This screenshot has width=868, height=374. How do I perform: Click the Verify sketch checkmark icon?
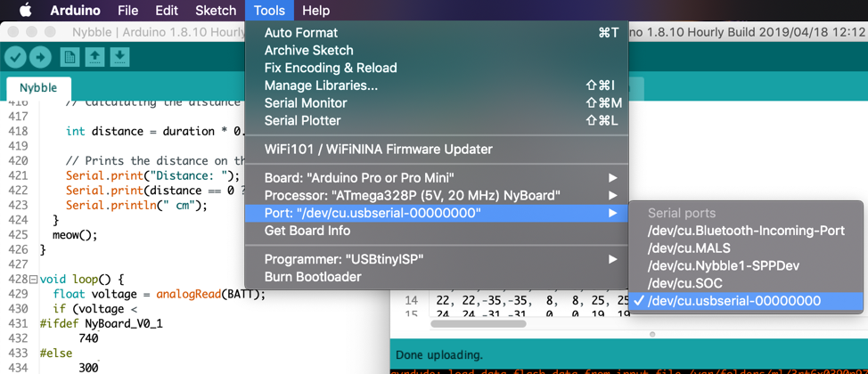pyautogui.click(x=16, y=57)
